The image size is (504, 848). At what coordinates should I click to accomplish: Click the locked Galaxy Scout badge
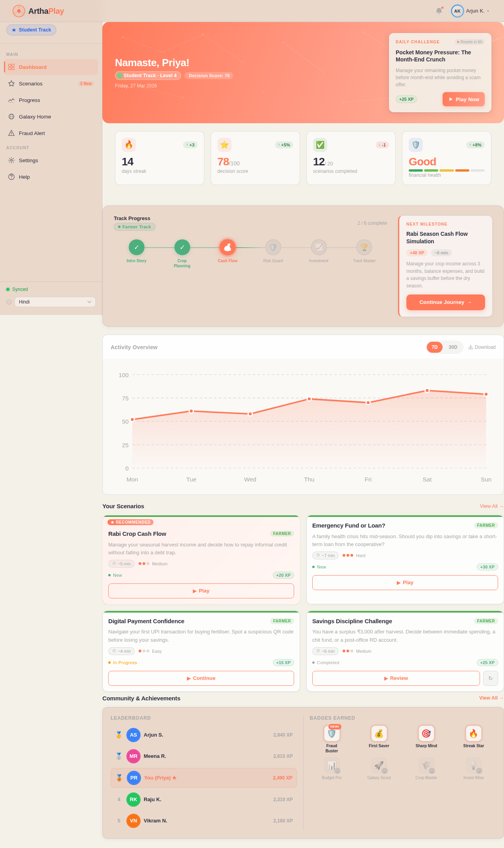379,766
